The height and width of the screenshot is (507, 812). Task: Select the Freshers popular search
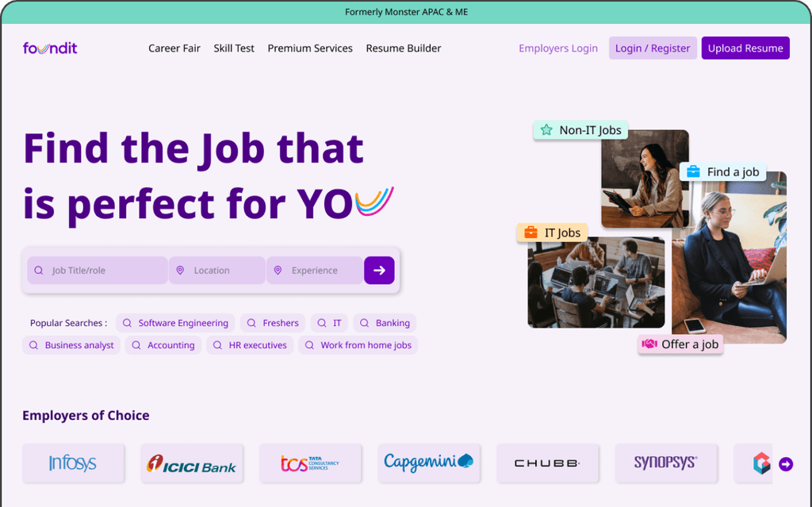[273, 323]
